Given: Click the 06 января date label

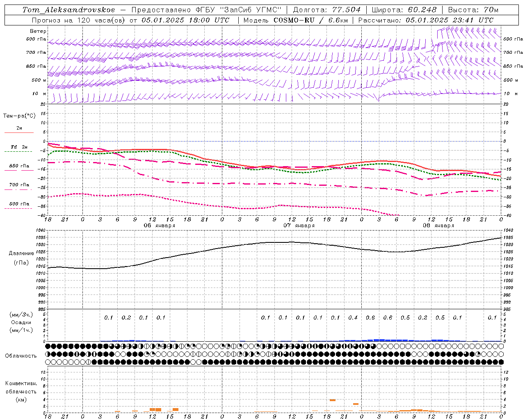Looking at the screenshot, I should coord(159,226).
